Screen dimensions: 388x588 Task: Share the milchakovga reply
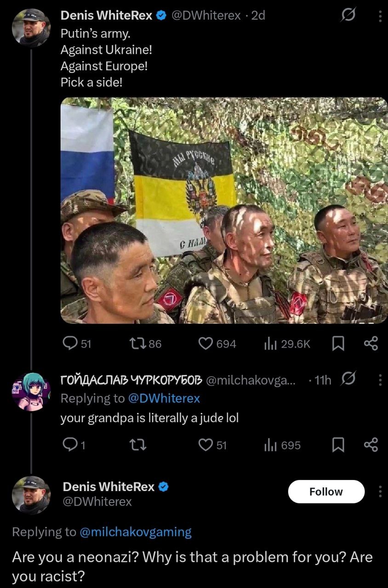tap(371, 445)
